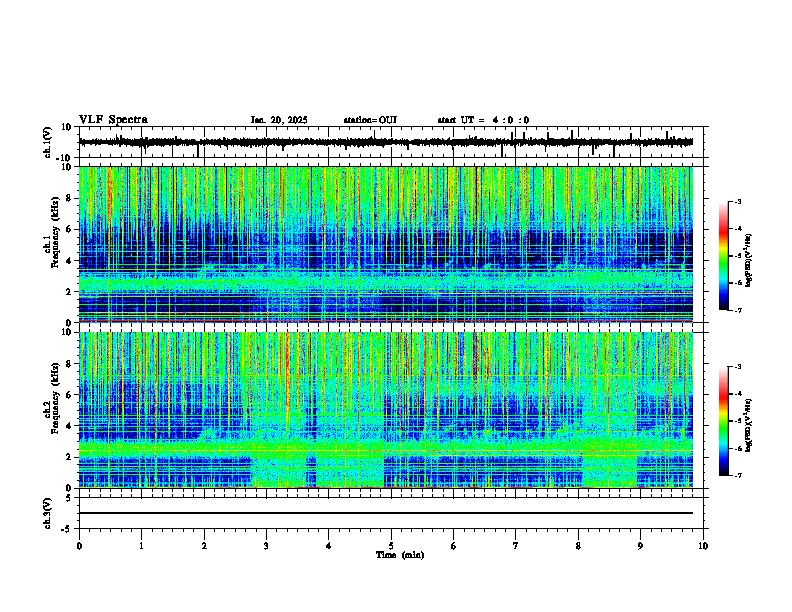Click the time axis tick label "9"
The image size is (792, 612).
(x=640, y=546)
